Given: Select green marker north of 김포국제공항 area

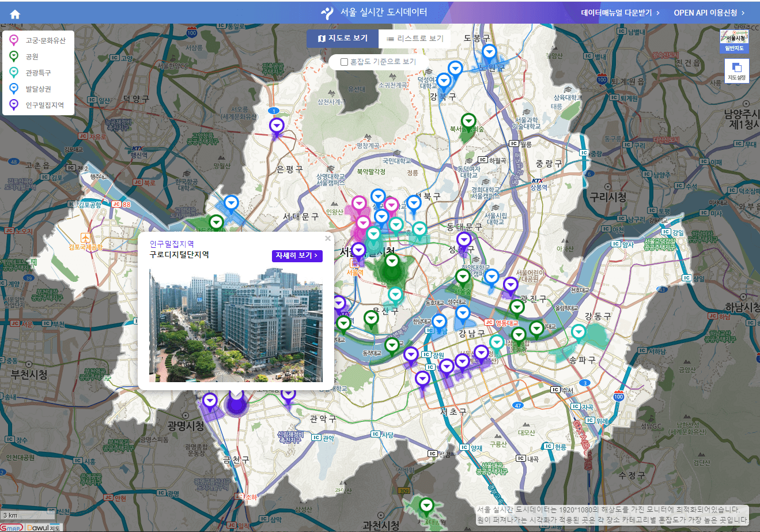Looking at the screenshot, I should coord(216,224).
